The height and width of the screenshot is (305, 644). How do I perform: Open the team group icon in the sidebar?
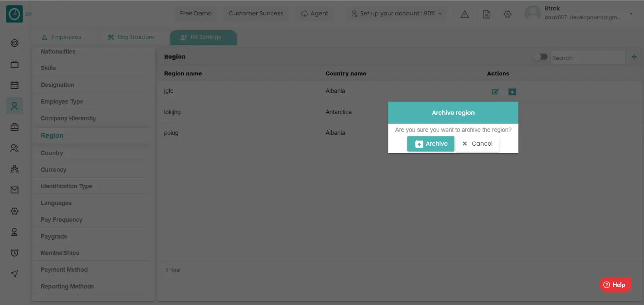[14, 169]
